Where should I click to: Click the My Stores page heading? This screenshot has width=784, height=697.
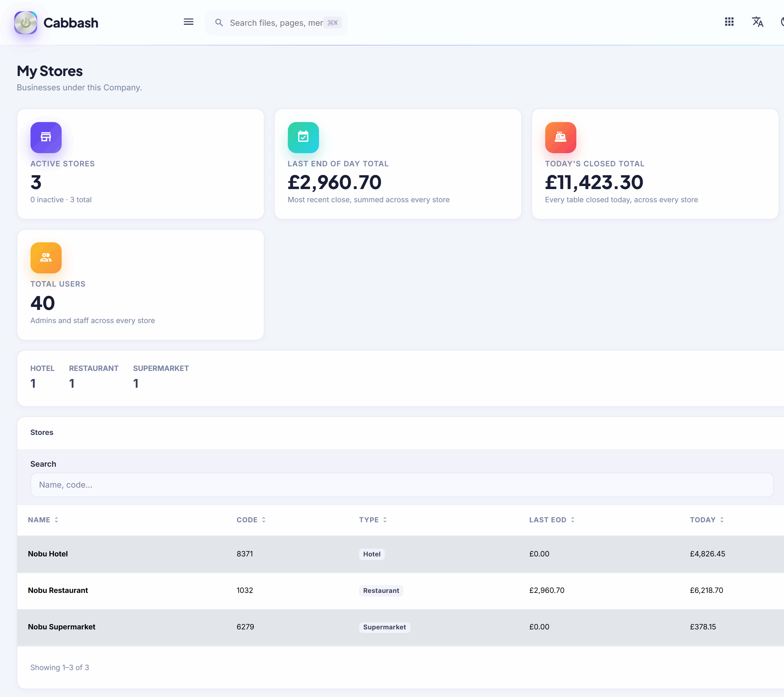tap(50, 71)
